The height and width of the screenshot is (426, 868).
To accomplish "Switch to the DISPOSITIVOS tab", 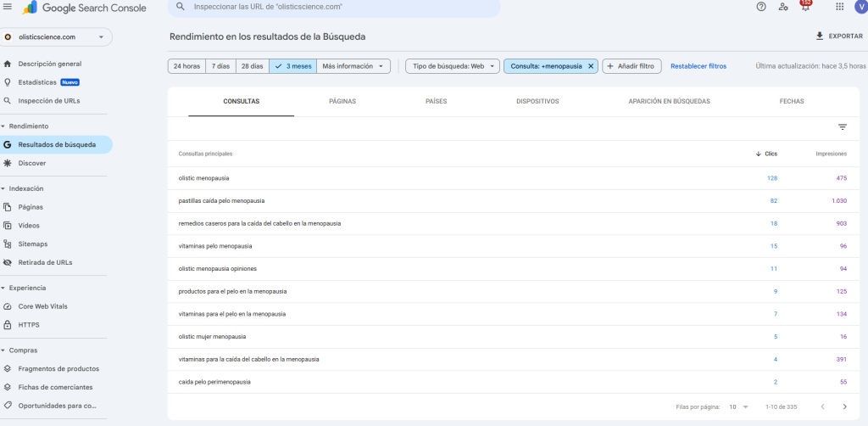I will pos(537,102).
